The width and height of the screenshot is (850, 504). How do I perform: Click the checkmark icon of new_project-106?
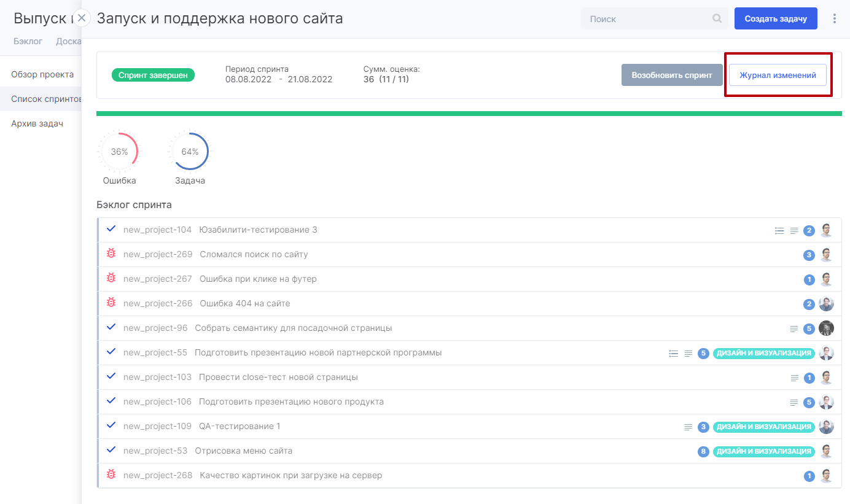[111, 401]
